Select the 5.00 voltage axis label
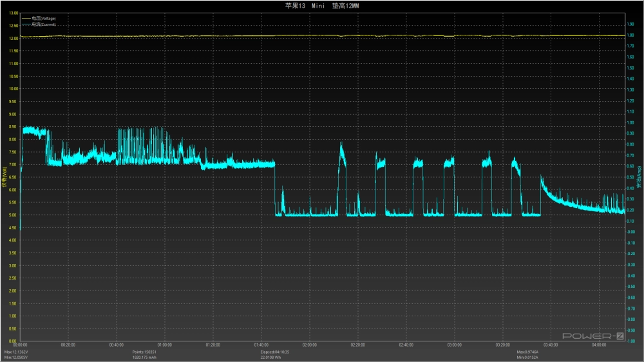Viewport: 644px width, 362px height. (13, 215)
